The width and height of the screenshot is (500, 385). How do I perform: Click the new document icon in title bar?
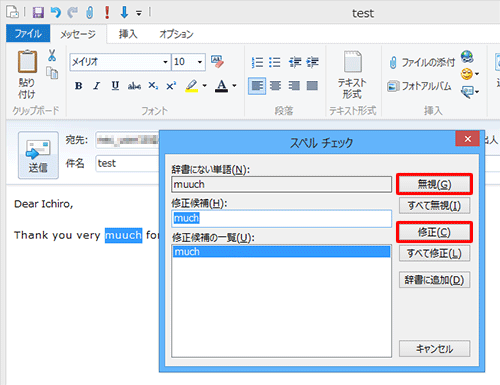tap(12, 12)
